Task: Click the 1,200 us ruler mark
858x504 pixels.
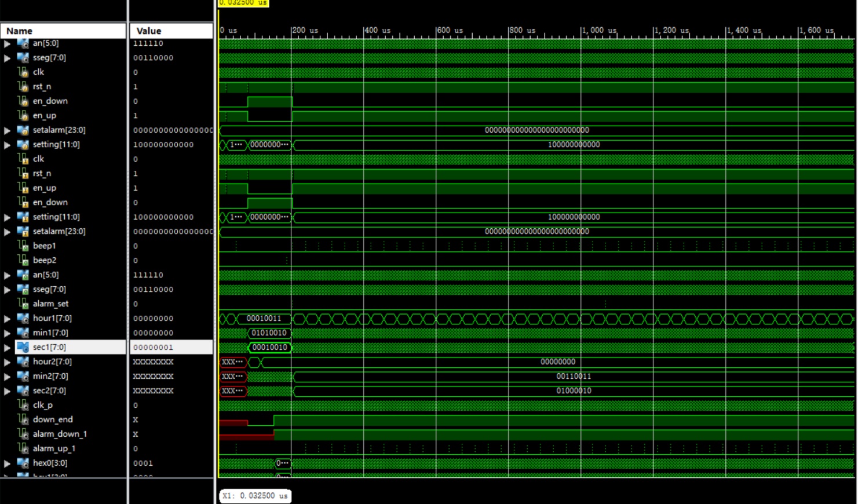Action: (x=671, y=30)
